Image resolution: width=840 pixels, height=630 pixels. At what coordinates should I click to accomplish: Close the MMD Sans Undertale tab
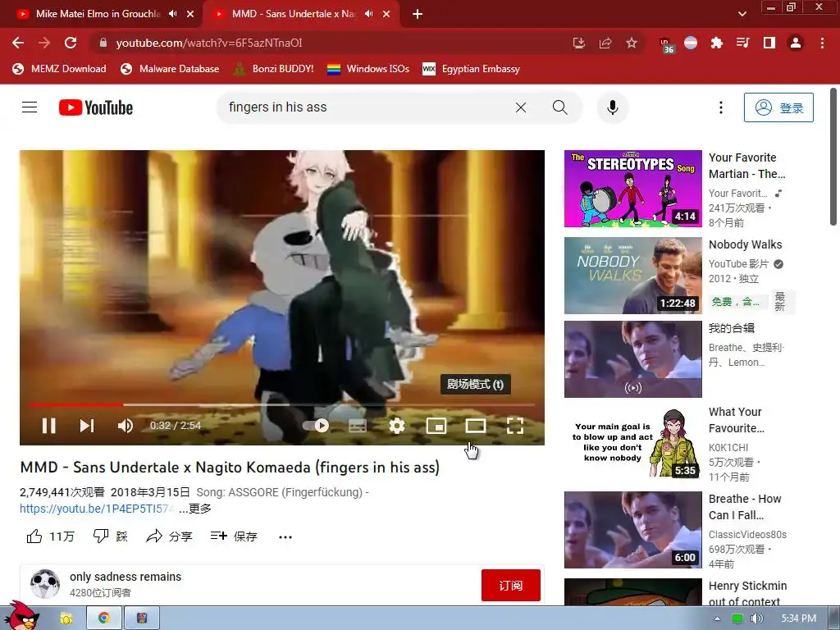386,14
